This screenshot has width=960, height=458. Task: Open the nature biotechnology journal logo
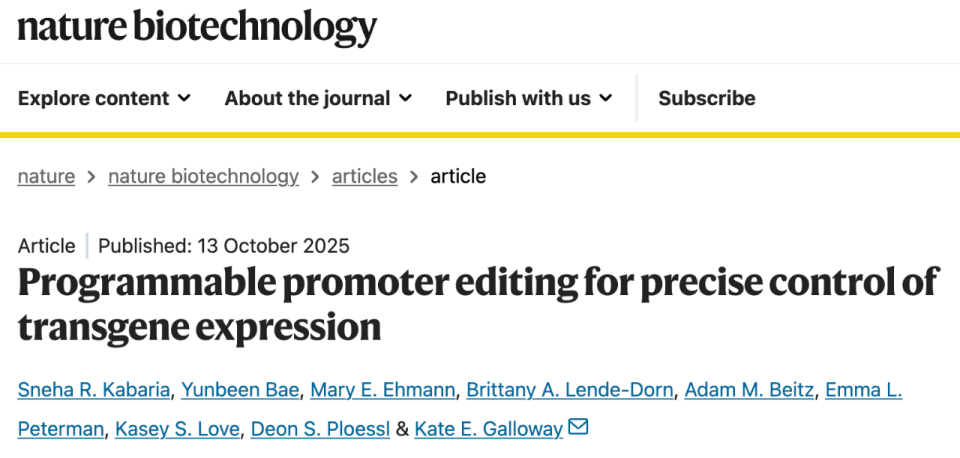197,27
